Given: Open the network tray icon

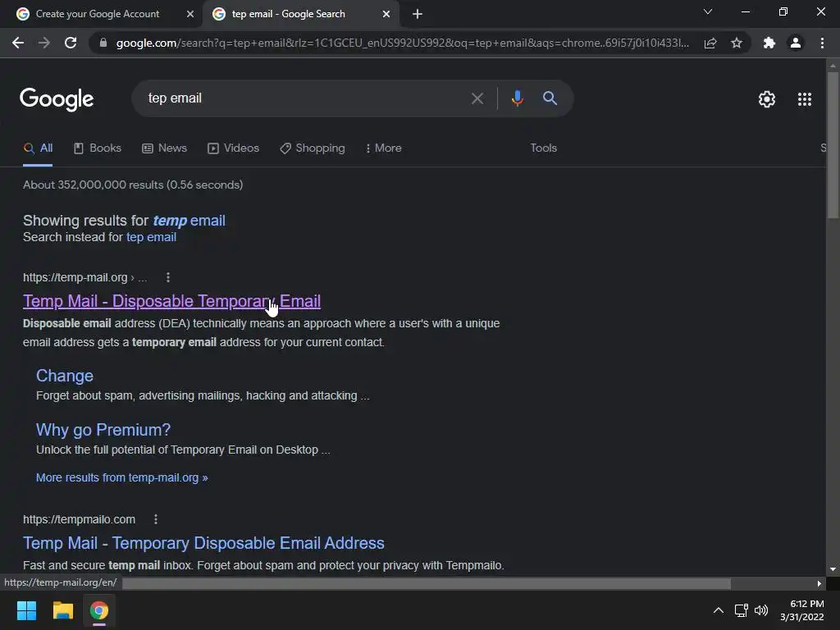Looking at the screenshot, I should 741,610.
